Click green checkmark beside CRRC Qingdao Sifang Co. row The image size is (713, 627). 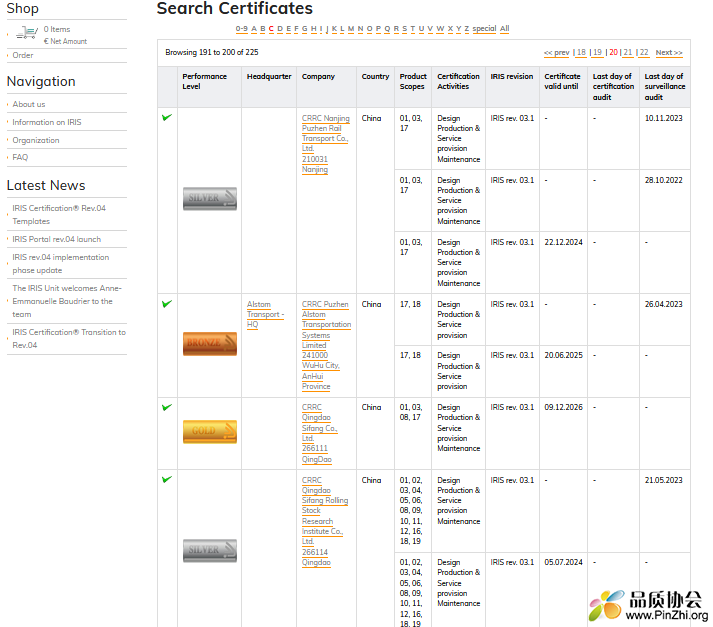167,407
